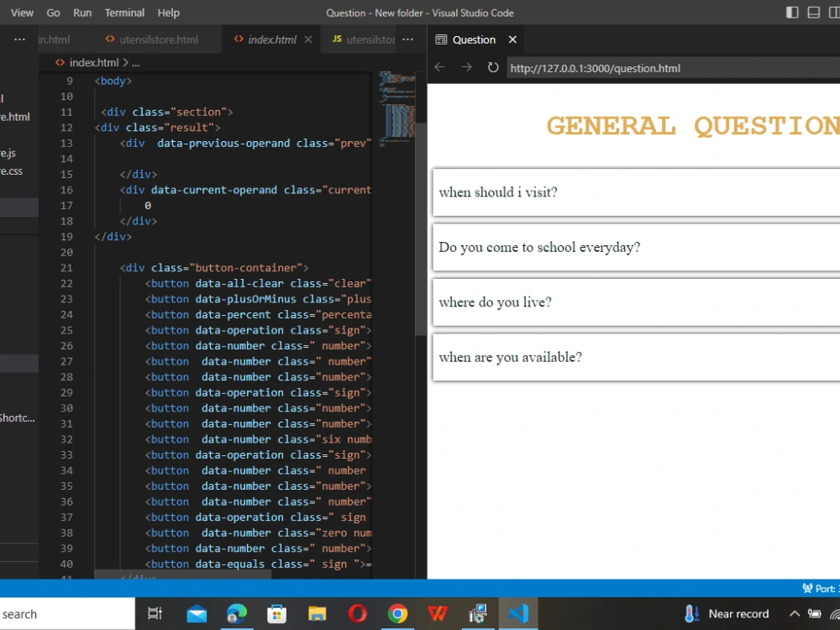
Task: Open the Terminal menu
Action: pyautogui.click(x=124, y=13)
